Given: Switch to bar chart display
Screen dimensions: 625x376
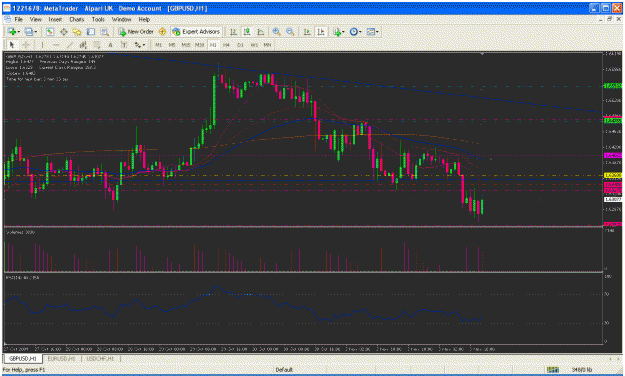Looking at the screenshot, I should click(233, 31).
